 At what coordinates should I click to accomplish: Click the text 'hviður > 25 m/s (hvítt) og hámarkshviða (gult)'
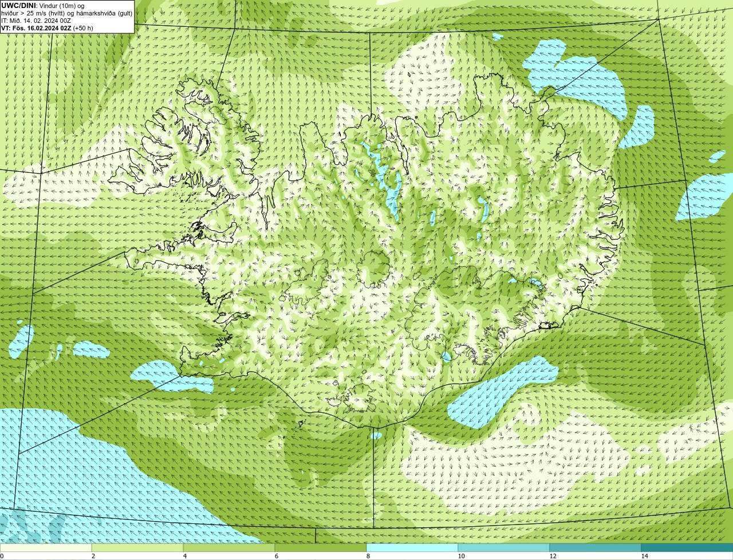(66, 13)
